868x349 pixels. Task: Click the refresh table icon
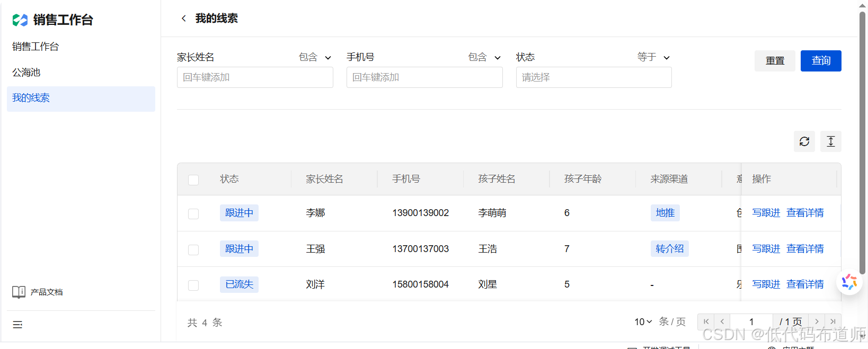coord(804,141)
